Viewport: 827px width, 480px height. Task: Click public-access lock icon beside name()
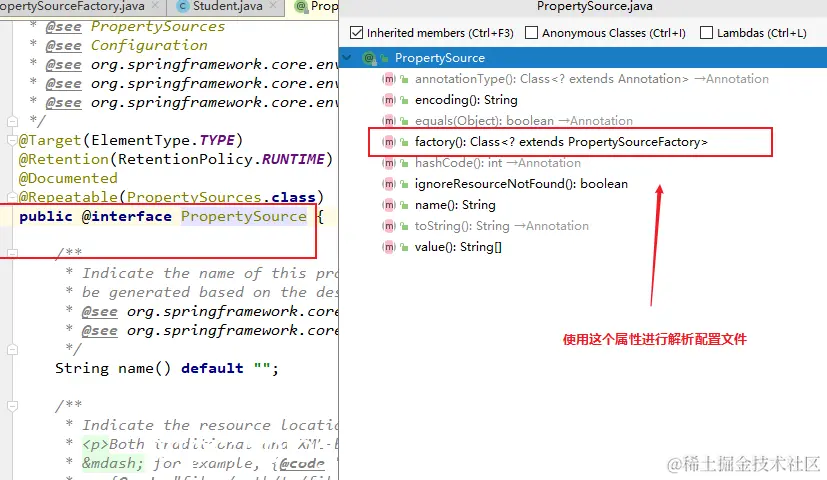coord(405,205)
